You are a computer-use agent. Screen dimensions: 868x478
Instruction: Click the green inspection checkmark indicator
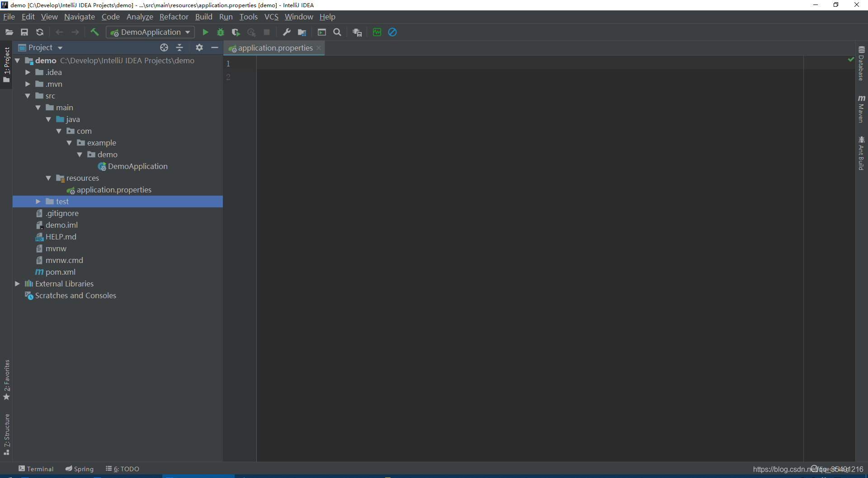point(851,59)
